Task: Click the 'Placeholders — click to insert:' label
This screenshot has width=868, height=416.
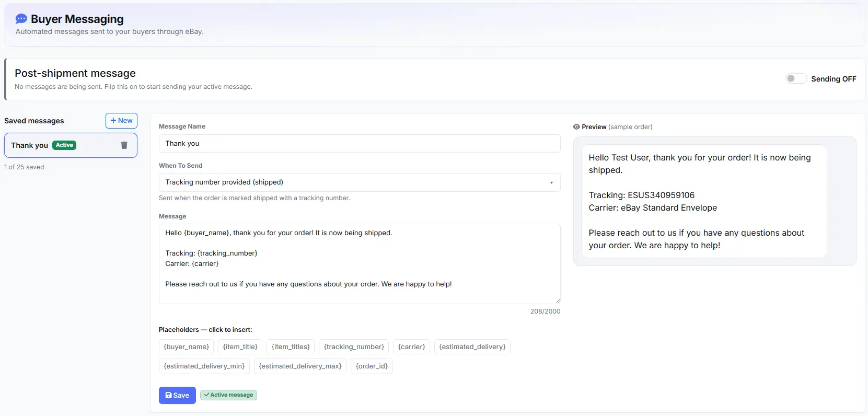Action: pos(205,330)
